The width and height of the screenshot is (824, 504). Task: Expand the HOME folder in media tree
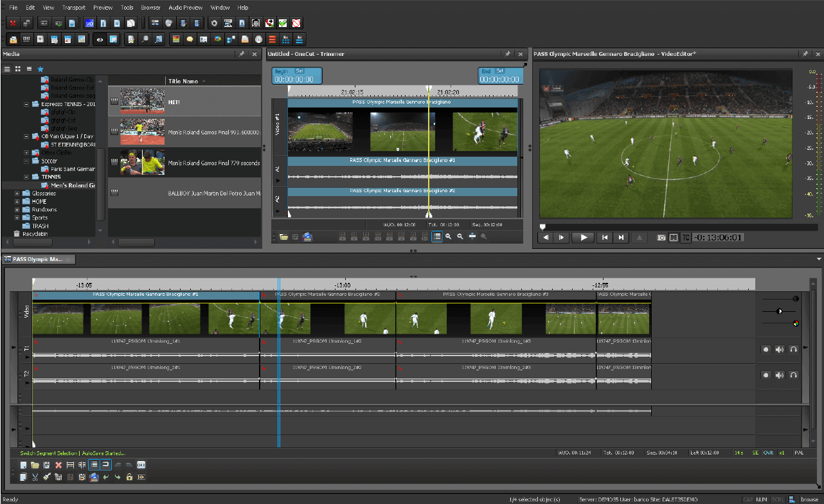(x=17, y=201)
